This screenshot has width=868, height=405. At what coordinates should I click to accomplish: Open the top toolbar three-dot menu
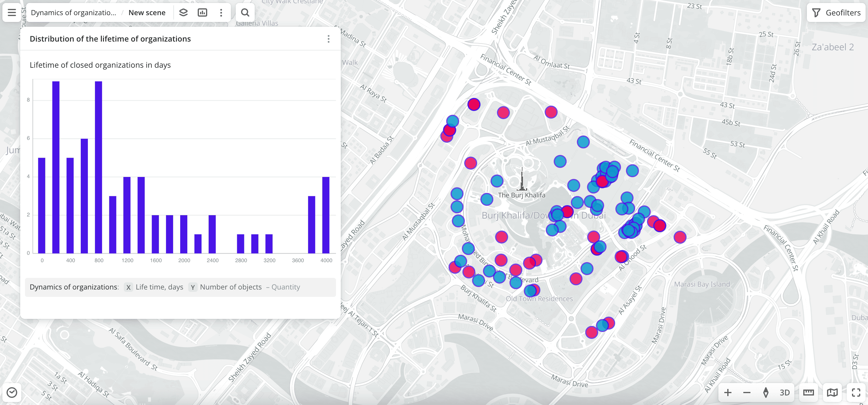[x=221, y=12]
